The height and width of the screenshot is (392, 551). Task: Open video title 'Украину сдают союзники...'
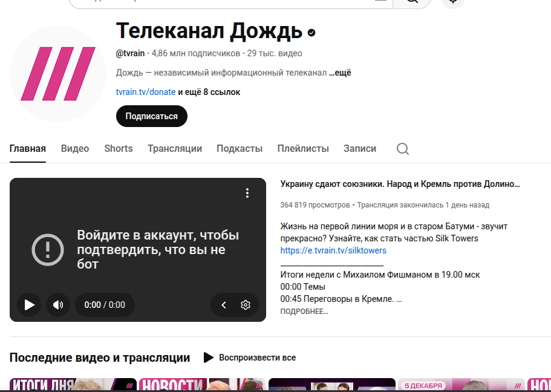click(400, 184)
